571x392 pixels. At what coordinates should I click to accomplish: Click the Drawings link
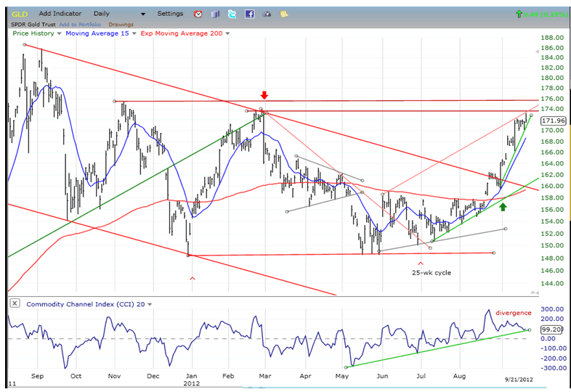(x=120, y=24)
